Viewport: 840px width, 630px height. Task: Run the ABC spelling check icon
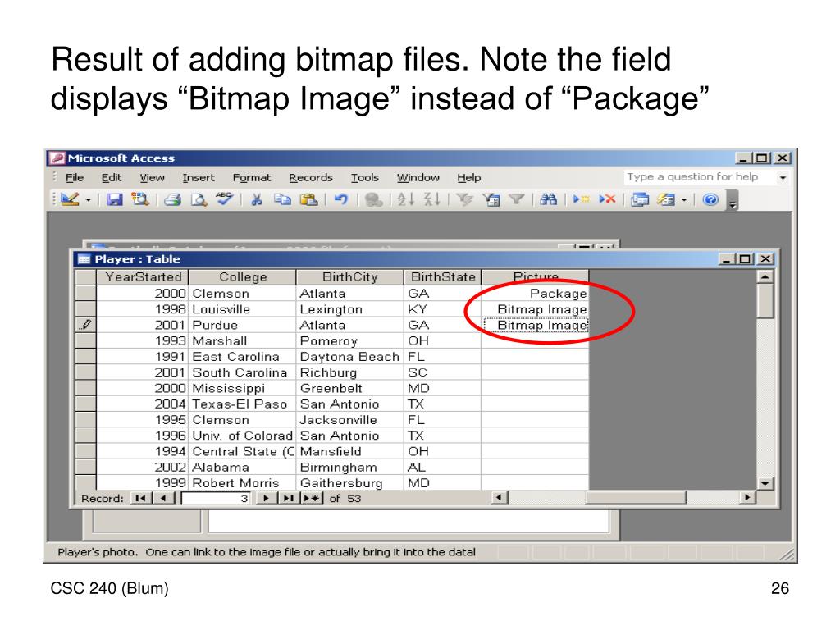[x=224, y=199]
